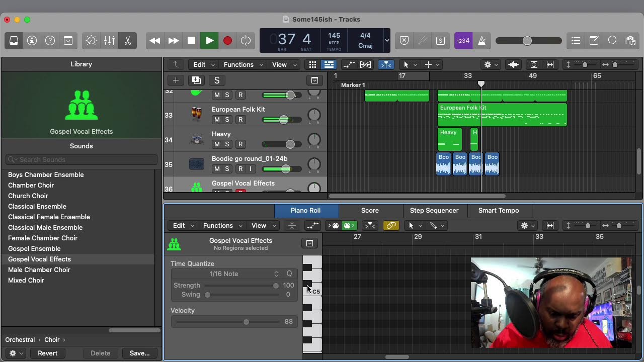The height and width of the screenshot is (362, 644).
Task: Click the Revert button in Library
Action: coord(48,353)
